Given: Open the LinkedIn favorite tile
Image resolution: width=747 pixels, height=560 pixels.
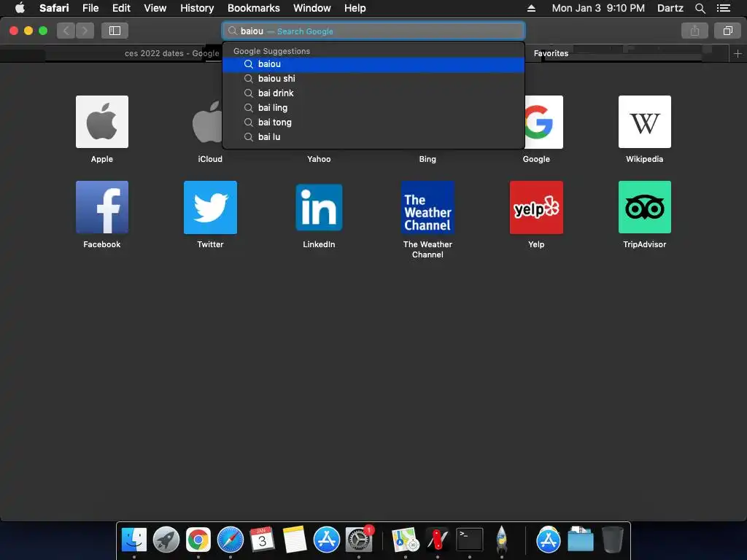Looking at the screenshot, I should click(319, 207).
